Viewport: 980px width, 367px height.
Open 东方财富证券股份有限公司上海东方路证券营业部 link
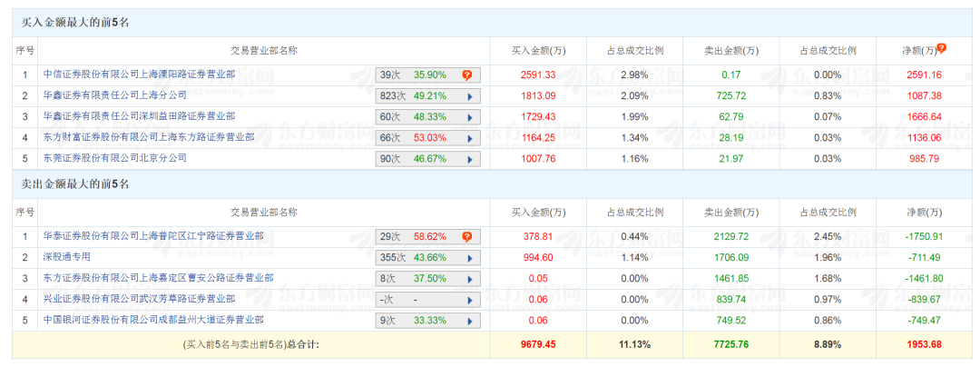click(x=149, y=137)
